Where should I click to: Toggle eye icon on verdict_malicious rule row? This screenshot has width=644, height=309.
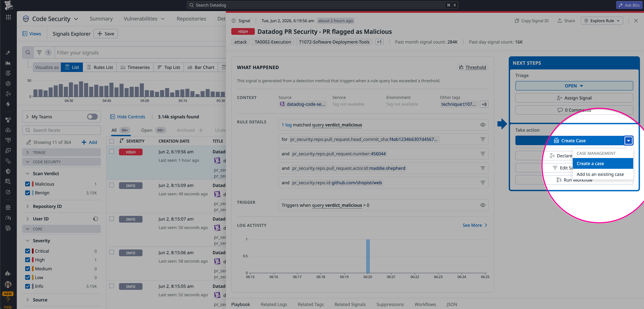click(x=482, y=125)
